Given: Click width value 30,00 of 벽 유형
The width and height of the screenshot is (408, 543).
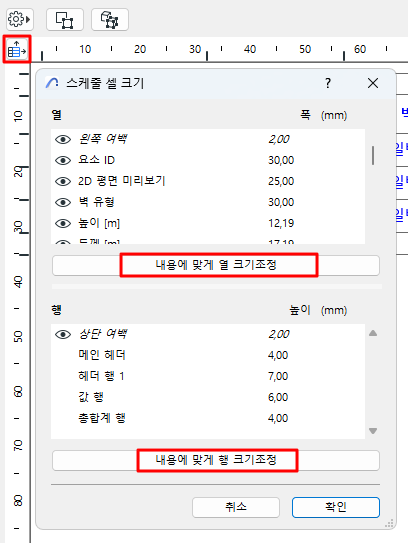Looking at the screenshot, I should (281, 202).
